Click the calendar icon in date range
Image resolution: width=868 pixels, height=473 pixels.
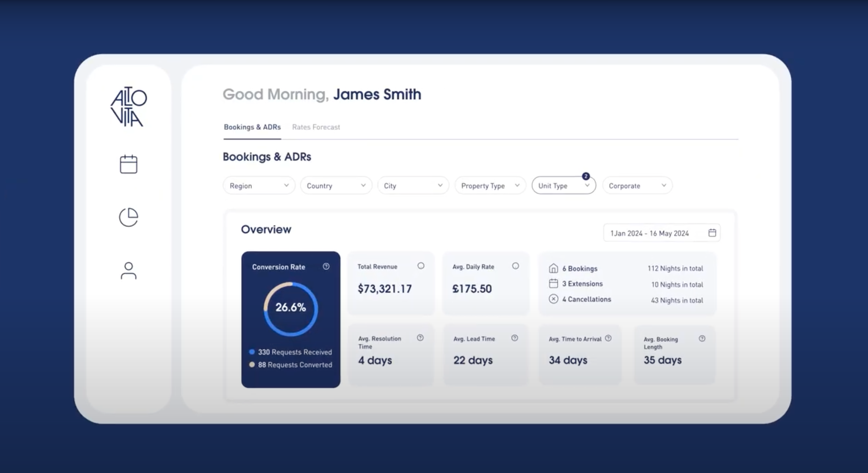712,233
